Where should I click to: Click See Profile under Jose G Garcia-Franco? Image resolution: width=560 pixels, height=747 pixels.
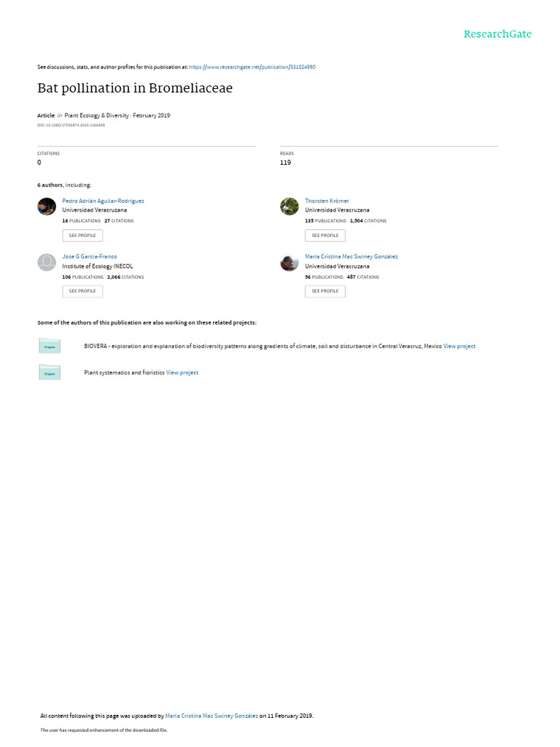82,291
